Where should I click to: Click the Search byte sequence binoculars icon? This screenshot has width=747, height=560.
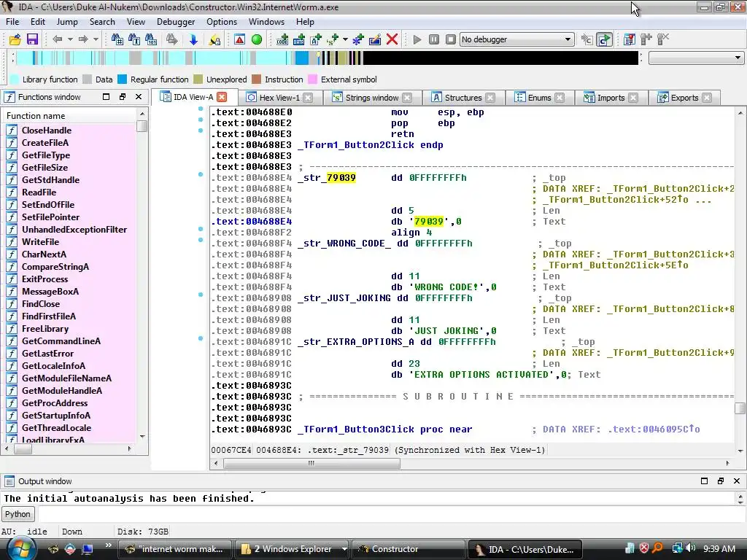pos(151,39)
